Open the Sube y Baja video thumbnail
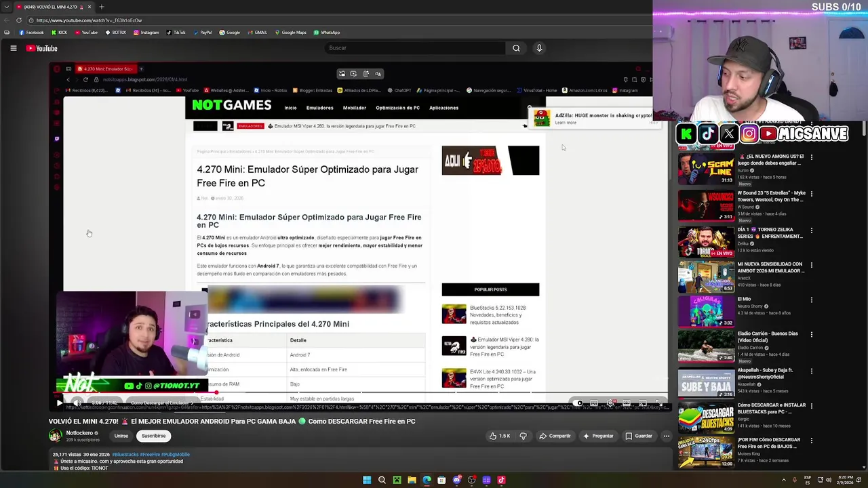The width and height of the screenshot is (868, 488). tap(706, 383)
